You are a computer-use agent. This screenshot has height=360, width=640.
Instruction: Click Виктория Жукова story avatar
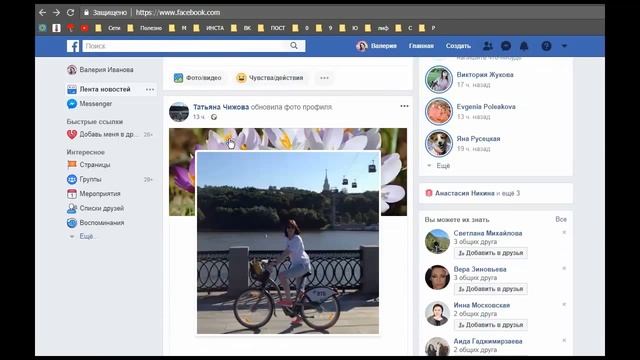[x=439, y=79]
